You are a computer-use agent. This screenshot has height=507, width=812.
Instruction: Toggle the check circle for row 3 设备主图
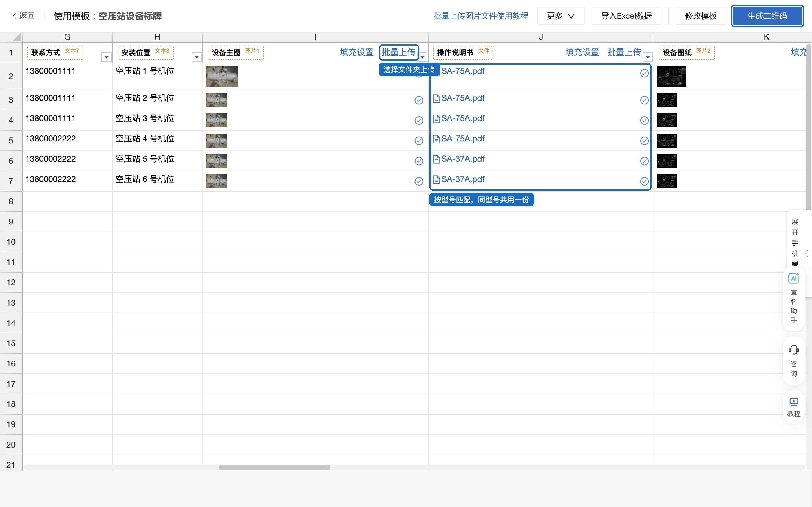point(419,100)
